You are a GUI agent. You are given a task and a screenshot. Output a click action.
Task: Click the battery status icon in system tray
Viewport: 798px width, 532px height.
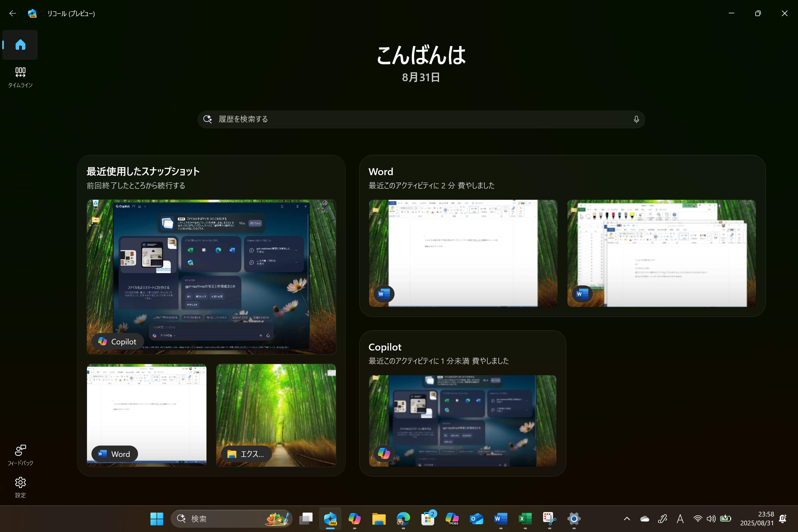click(726, 519)
